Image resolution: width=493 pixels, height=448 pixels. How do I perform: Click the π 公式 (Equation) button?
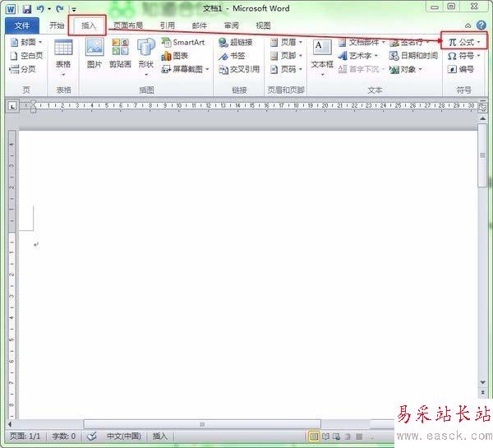point(464,42)
